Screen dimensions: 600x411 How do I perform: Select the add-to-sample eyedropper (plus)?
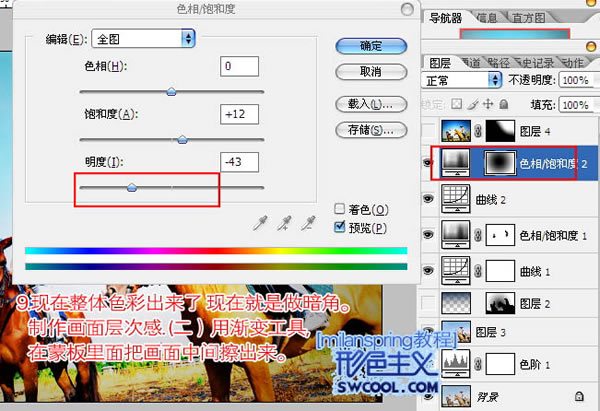285,224
